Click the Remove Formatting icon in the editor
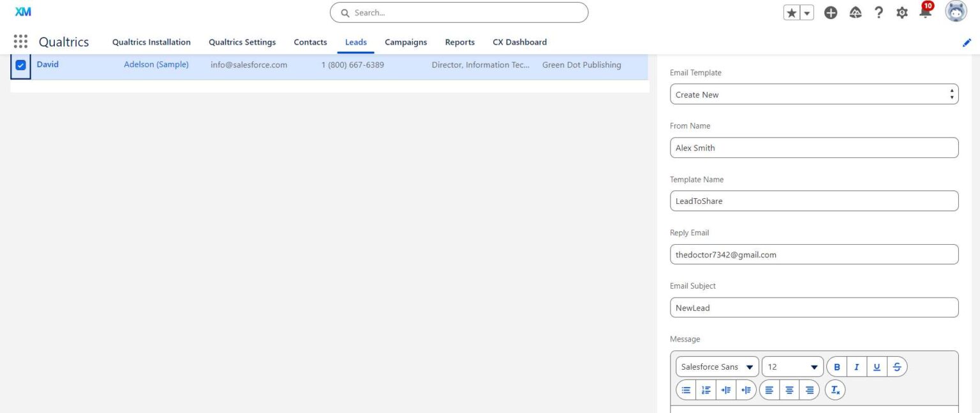Screen dimensions: 980x413 coord(835,389)
